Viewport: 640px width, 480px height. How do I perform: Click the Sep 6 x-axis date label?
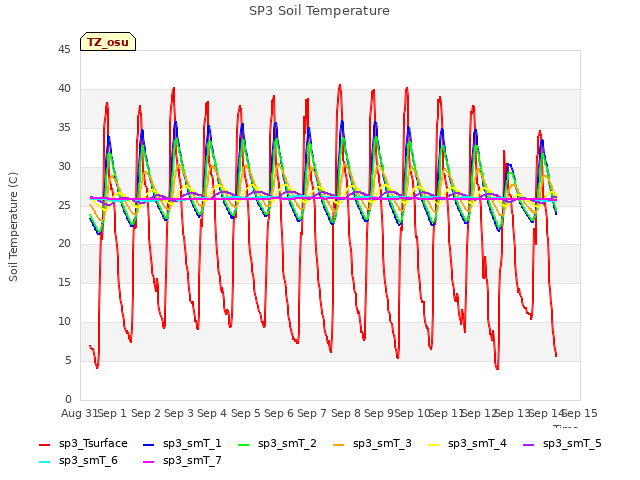[x=279, y=413]
